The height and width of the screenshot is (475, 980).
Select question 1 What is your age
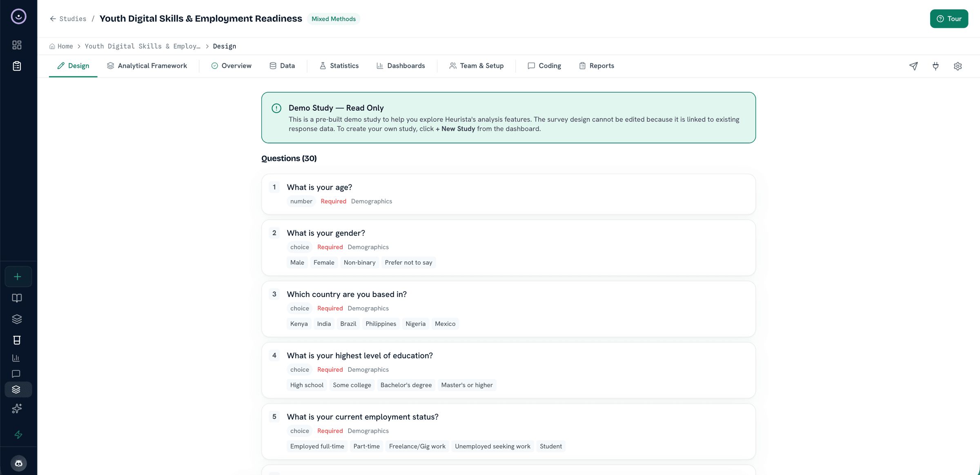point(508,194)
